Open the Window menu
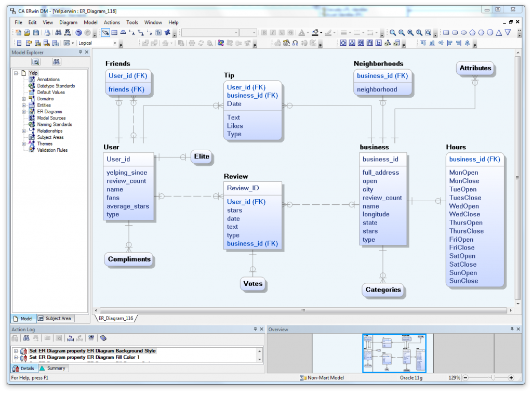Screen dimensions: 532x393 153,22
